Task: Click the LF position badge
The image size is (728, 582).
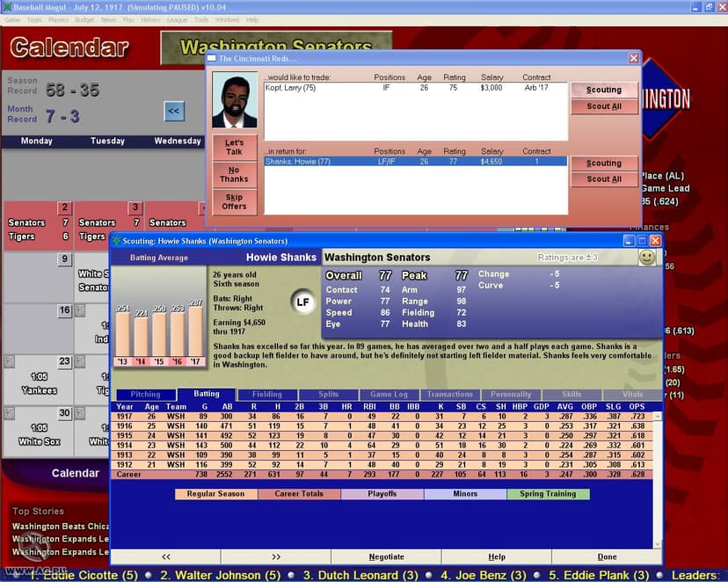Action: tap(302, 302)
